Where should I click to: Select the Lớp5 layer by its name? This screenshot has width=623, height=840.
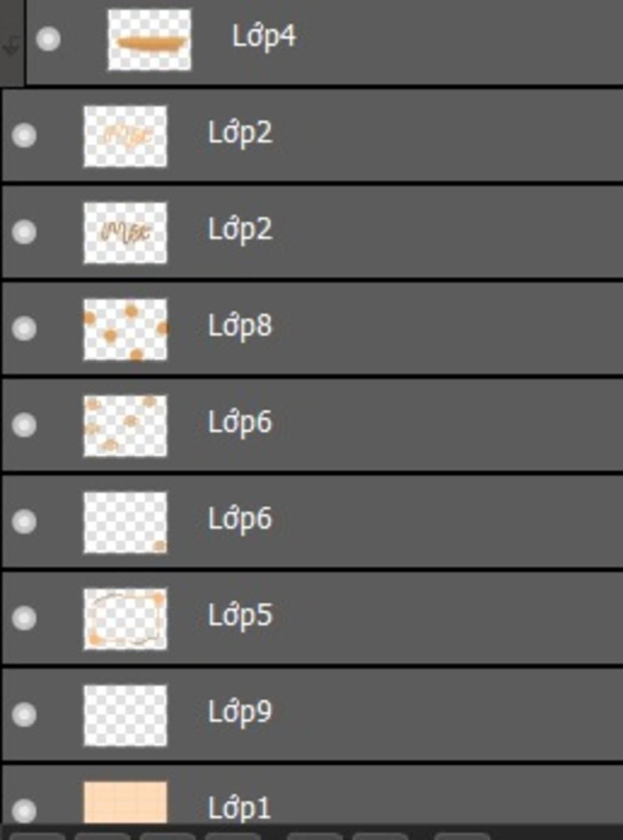[240, 616]
